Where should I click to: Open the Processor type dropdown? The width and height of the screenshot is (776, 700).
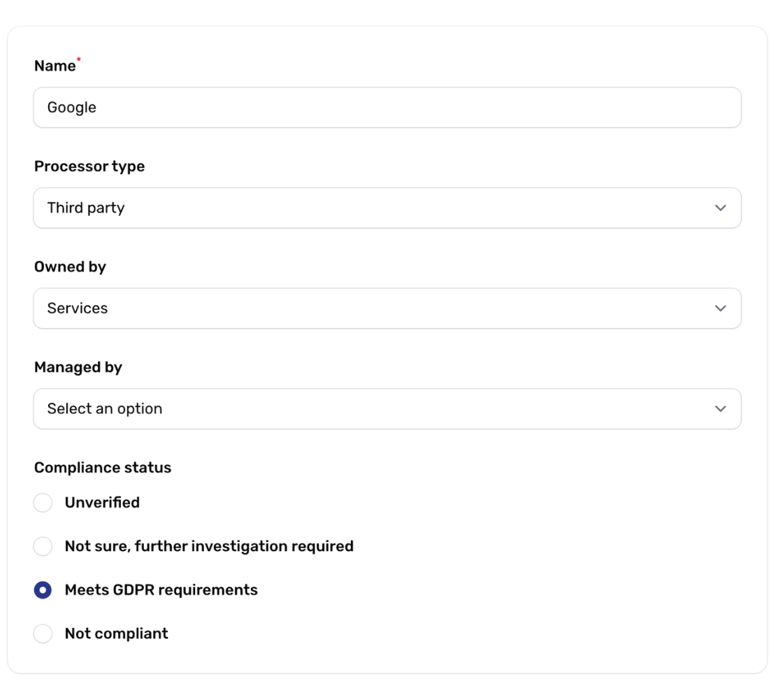(387, 208)
